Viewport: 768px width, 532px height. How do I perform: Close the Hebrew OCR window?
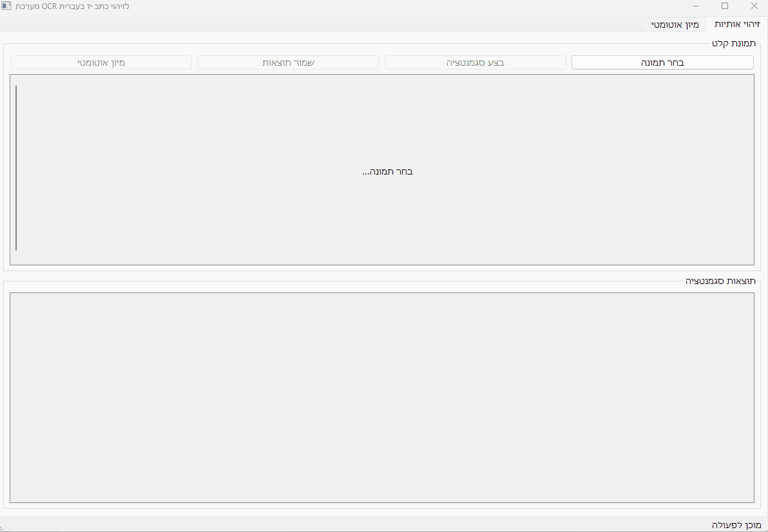click(x=754, y=6)
